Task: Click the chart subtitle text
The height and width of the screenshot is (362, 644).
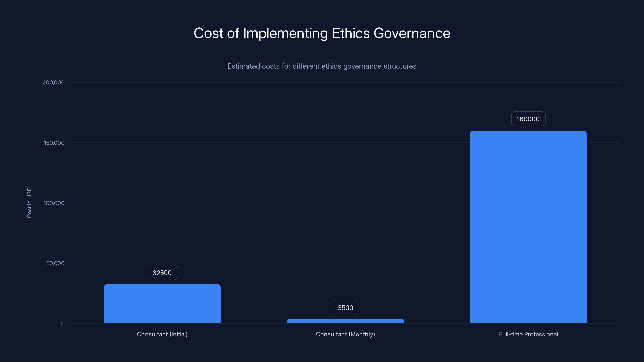Action: [322, 66]
